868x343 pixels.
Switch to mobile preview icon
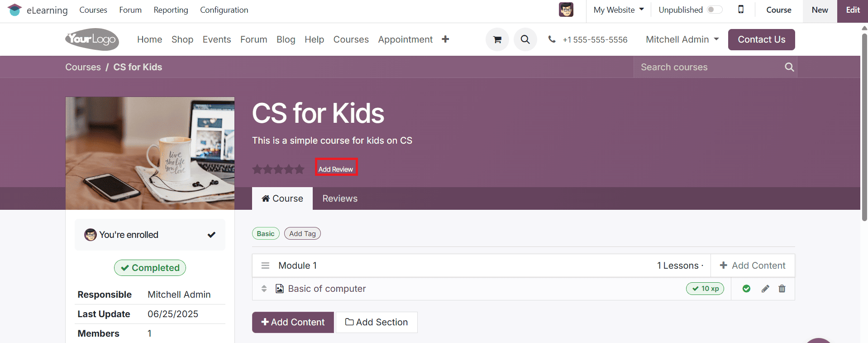(x=741, y=10)
